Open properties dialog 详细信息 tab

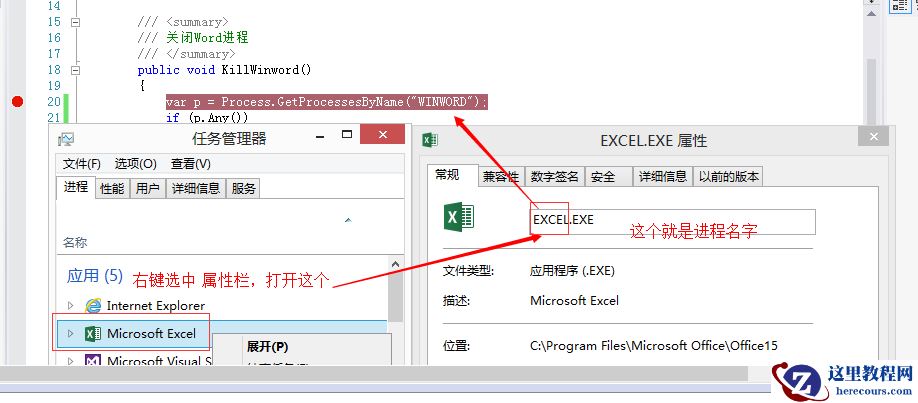click(x=663, y=176)
